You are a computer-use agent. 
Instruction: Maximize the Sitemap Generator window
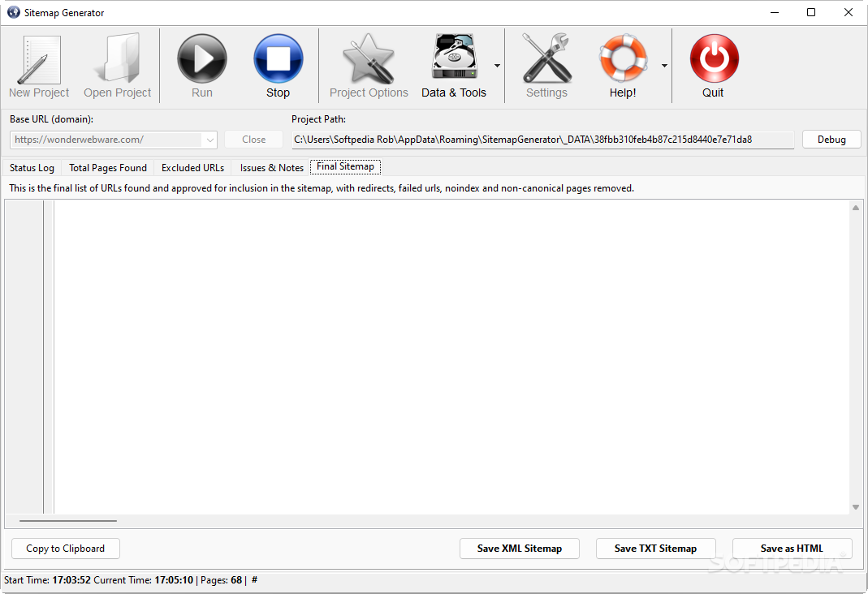[811, 12]
